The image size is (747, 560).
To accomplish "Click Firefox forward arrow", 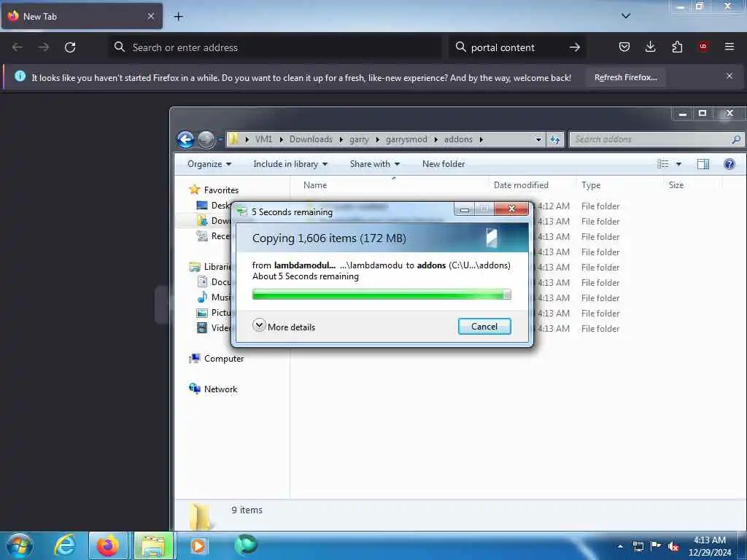I will (x=43, y=47).
